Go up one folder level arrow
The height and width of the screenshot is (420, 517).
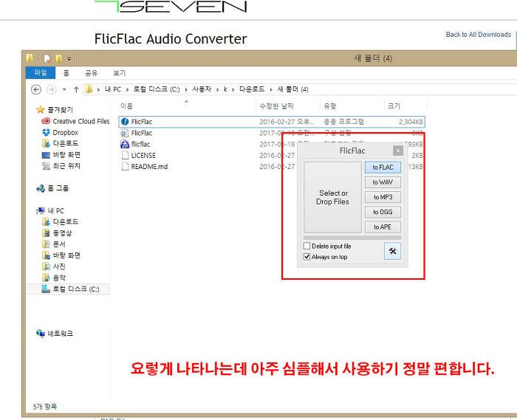(x=76, y=89)
